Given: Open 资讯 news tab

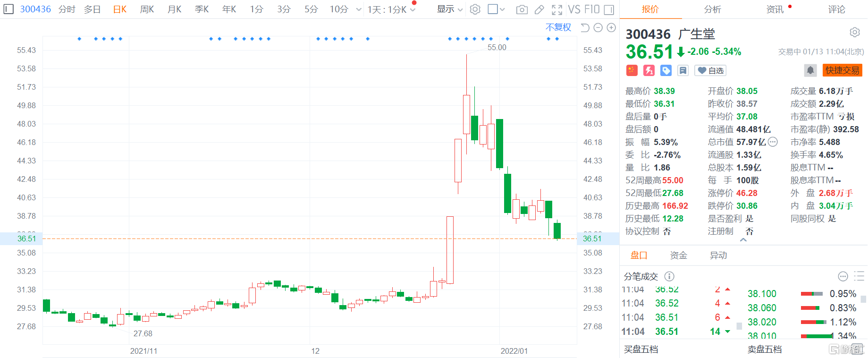Looking at the screenshot, I should (775, 9).
